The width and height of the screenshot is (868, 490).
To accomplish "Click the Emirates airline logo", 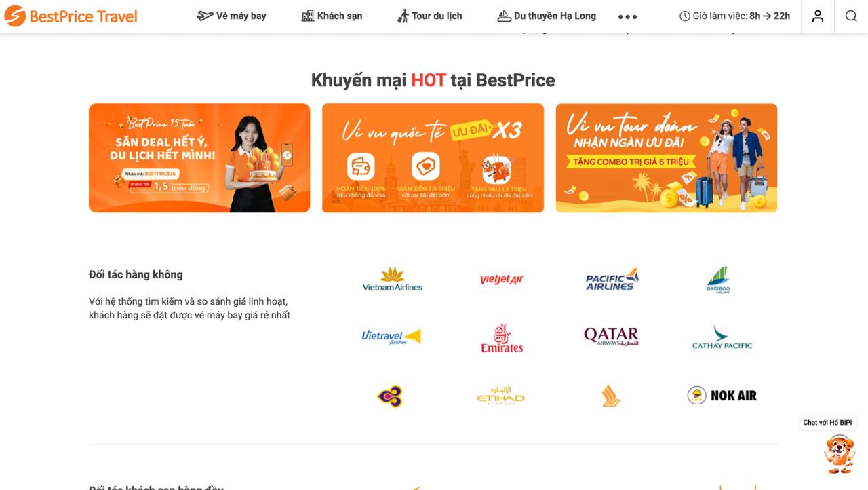I will point(502,338).
